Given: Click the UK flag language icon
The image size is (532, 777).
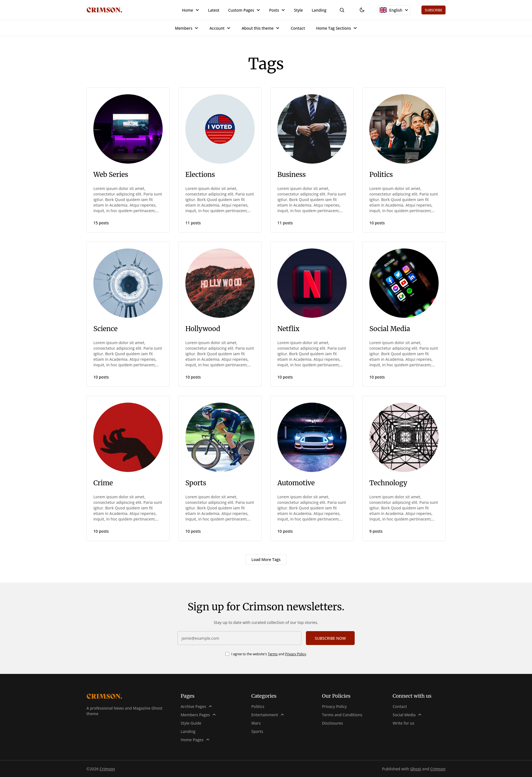Looking at the screenshot, I should [x=383, y=10].
